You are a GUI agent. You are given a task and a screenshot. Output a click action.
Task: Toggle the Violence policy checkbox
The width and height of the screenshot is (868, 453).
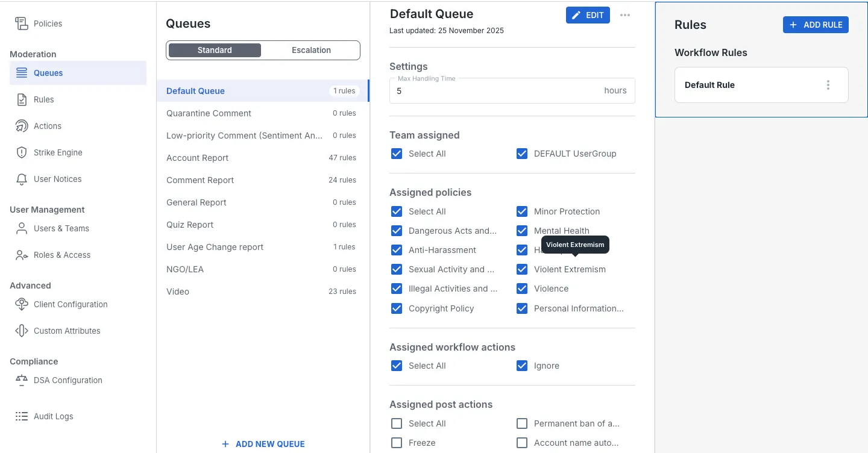[522, 289]
